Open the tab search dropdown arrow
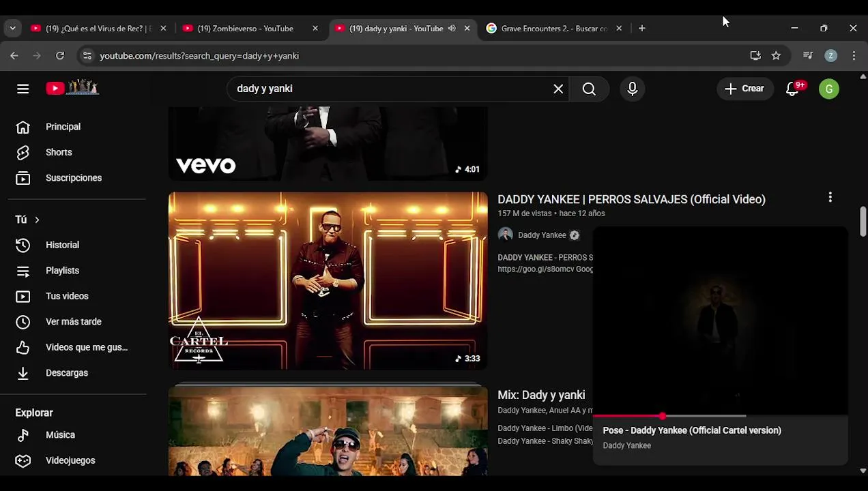Viewport: 868px width, 491px height. point(12,29)
